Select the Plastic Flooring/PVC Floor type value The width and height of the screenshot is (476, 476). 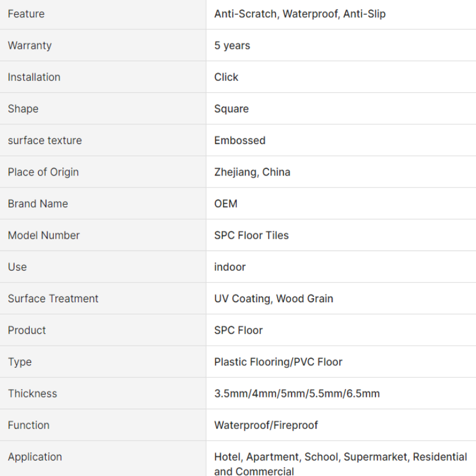tap(278, 362)
